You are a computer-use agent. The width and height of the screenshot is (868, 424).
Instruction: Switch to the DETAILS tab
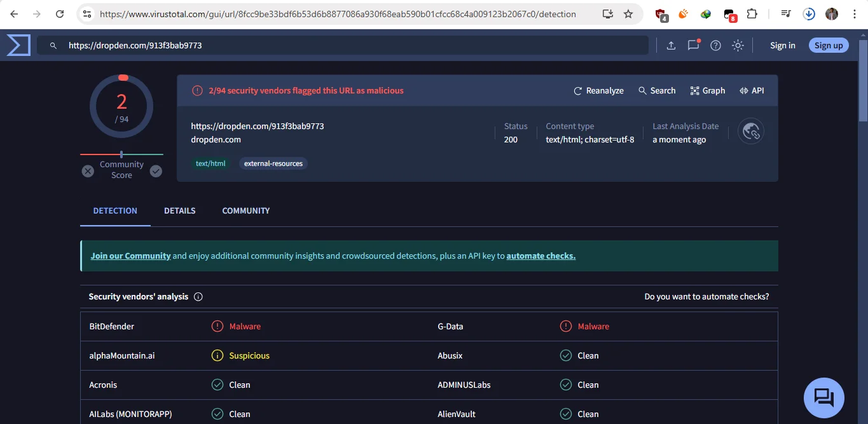tap(180, 211)
